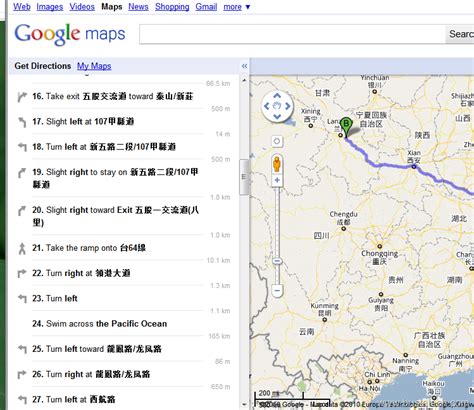The height and width of the screenshot is (410, 474).
Task: Click the Xian waypoint dot on route
Action: coord(414,167)
